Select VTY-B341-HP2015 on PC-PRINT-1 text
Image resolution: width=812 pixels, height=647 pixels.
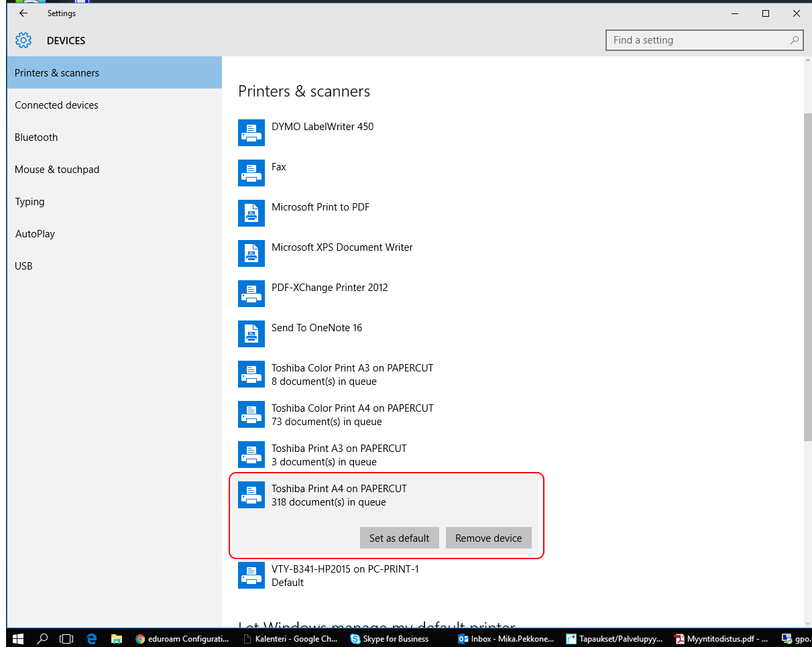[345, 569]
